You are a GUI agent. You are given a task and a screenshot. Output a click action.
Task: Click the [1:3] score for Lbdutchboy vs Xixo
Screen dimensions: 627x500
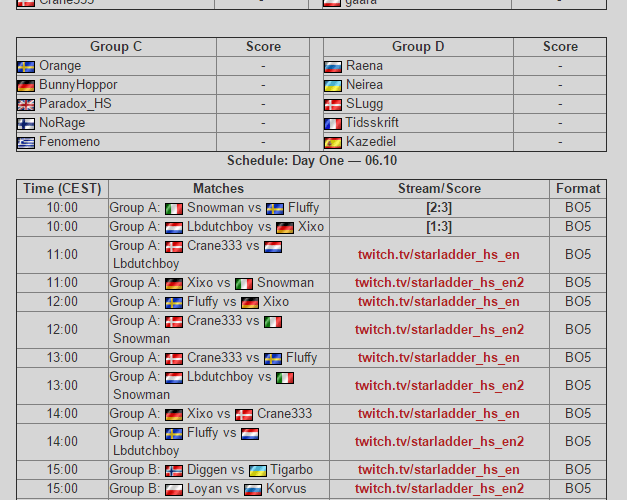[439, 227]
